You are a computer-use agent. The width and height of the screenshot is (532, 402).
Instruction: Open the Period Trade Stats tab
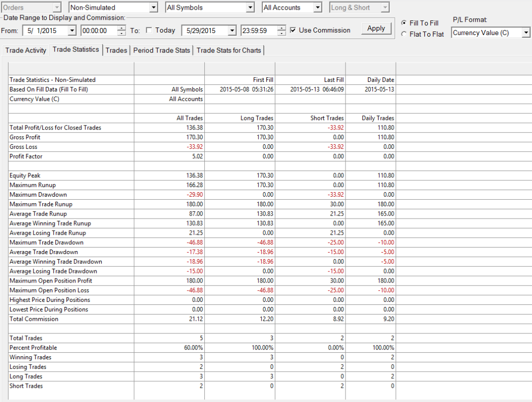click(x=162, y=50)
